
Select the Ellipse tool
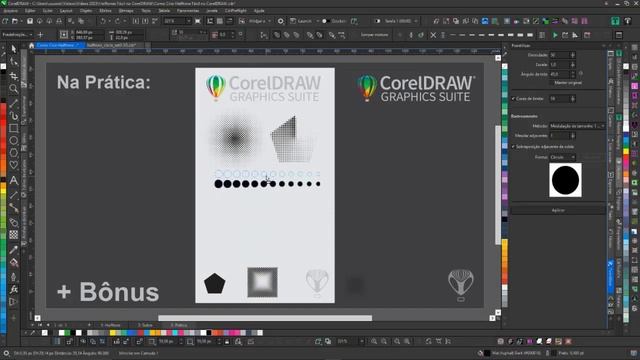pos(13,141)
